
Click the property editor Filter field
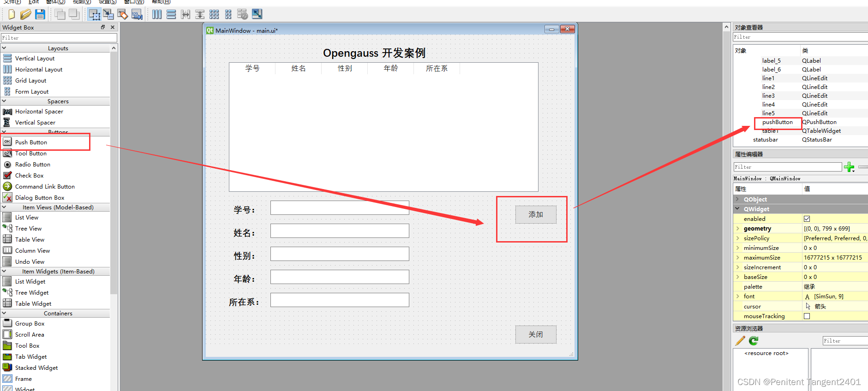coord(788,167)
